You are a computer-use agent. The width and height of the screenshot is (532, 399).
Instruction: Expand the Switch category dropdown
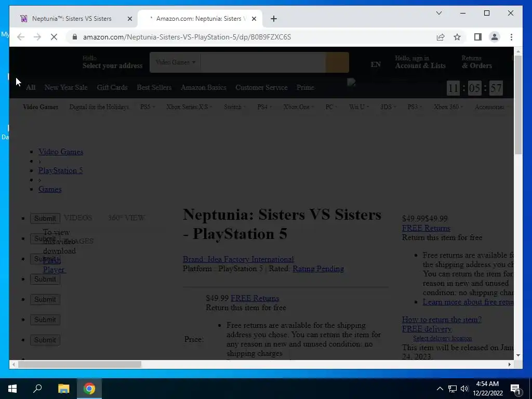pyautogui.click(x=234, y=107)
